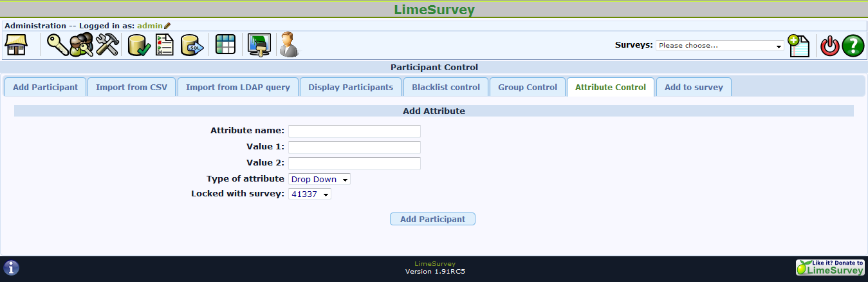Open the Locked with survey dropdown
Image resolution: width=868 pixels, height=282 pixels.
pyautogui.click(x=309, y=194)
